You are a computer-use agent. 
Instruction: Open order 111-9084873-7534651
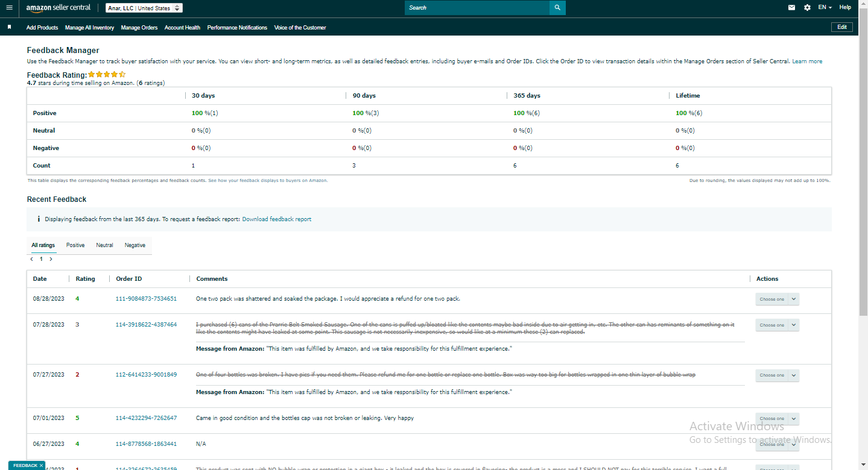click(146, 299)
